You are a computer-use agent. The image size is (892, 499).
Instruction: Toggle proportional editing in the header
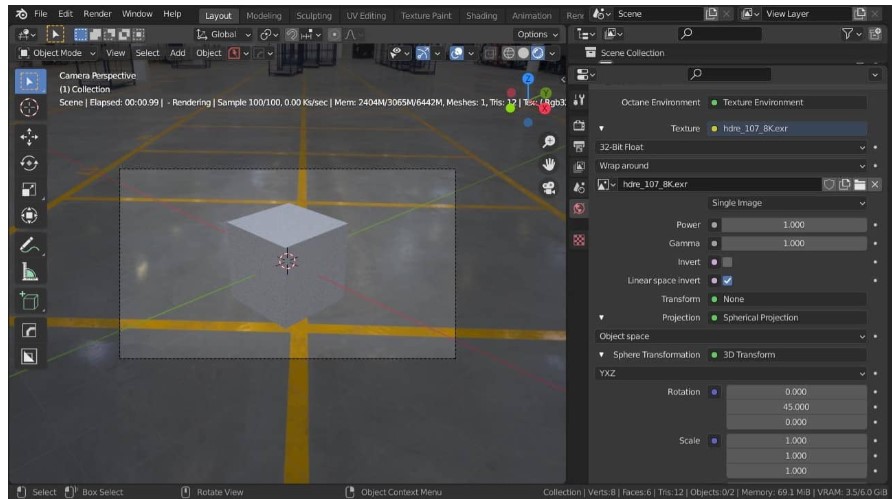click(x=335, y=35)
